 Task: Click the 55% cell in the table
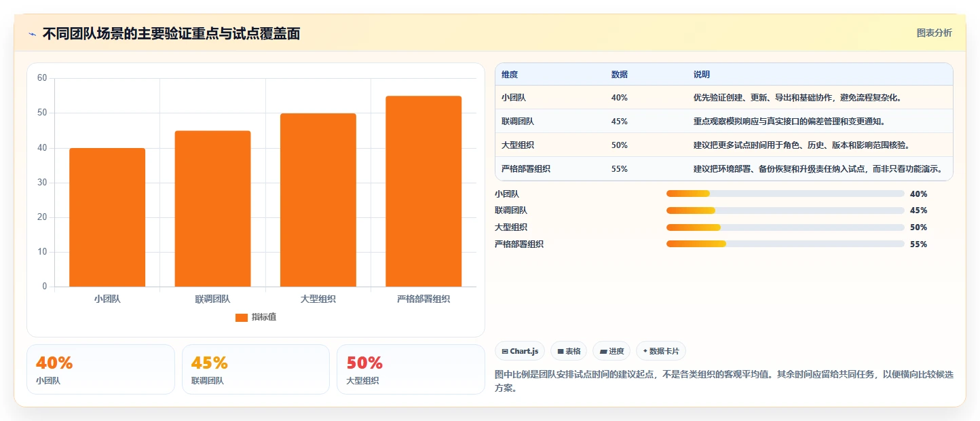click(x=619, y=169)
